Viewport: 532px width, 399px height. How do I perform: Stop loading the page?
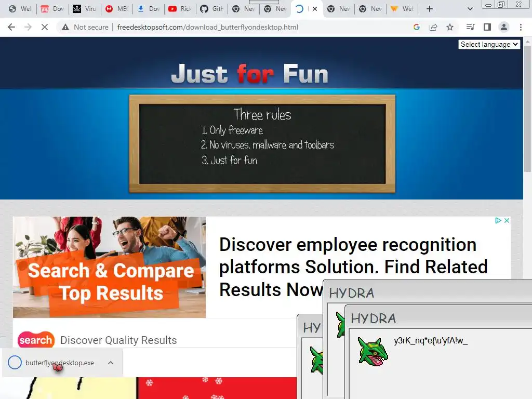click(x=45, y=27)
